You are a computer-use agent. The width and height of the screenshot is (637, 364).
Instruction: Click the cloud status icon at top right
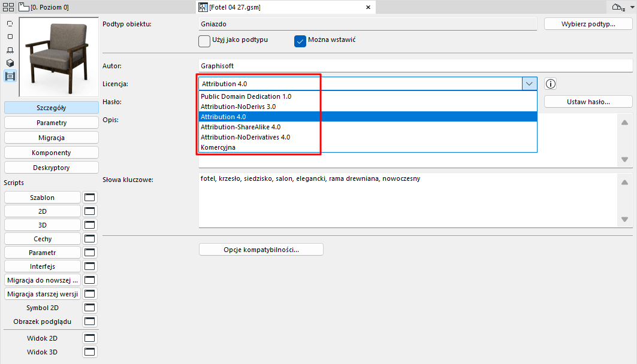click(617, 7)
